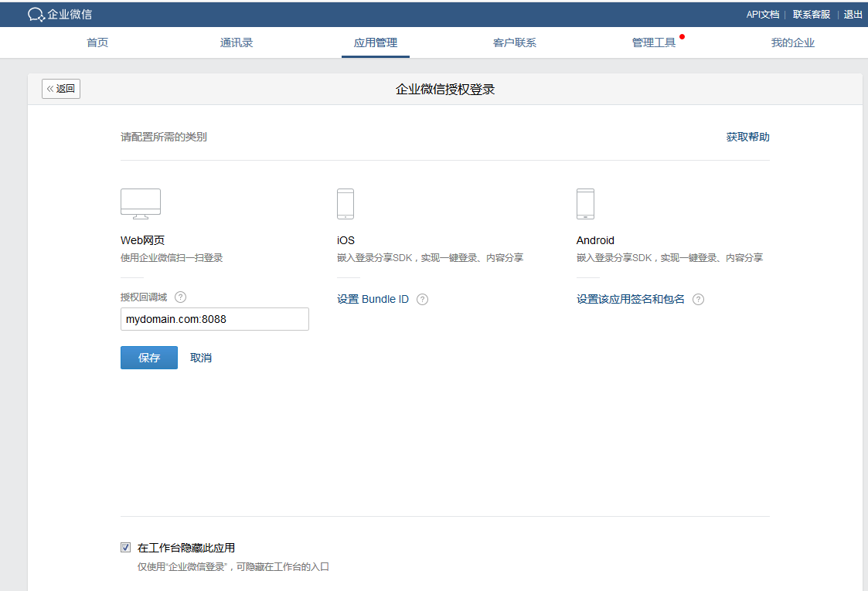Click the 取消 link
This screenshot has height=591, width=868.
201,358
